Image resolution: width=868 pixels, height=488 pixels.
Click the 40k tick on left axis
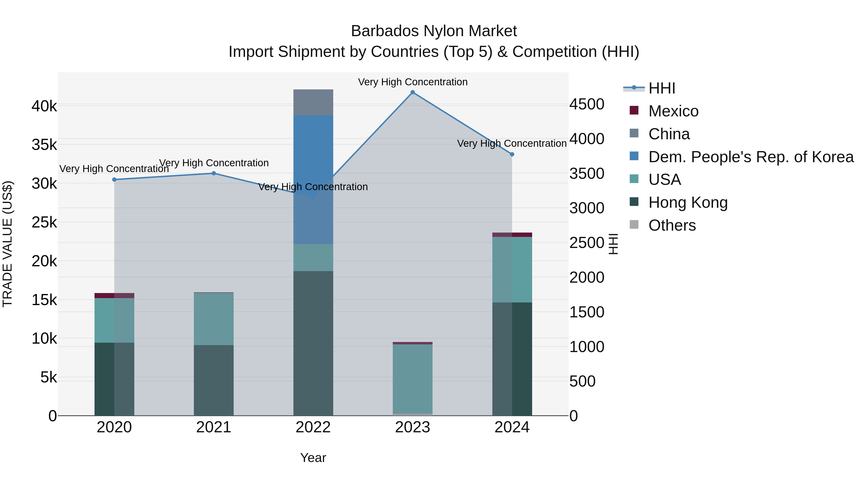click(44, 106)
